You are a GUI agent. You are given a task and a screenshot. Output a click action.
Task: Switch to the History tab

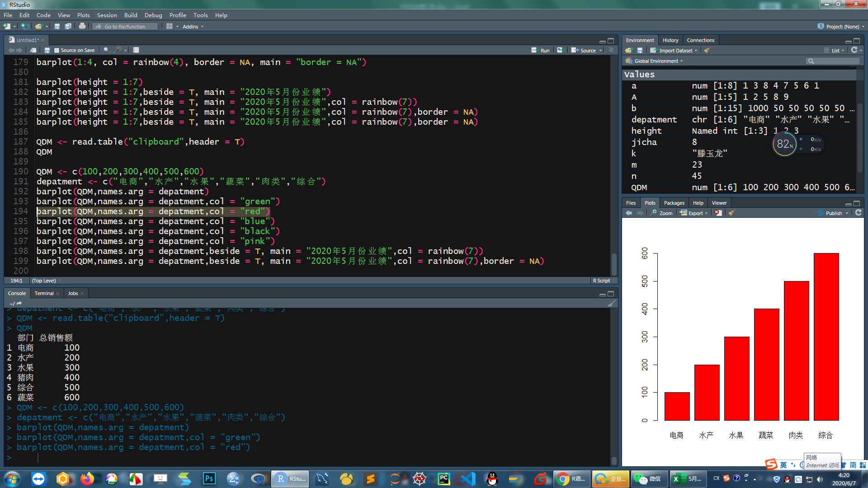[670, 40]
